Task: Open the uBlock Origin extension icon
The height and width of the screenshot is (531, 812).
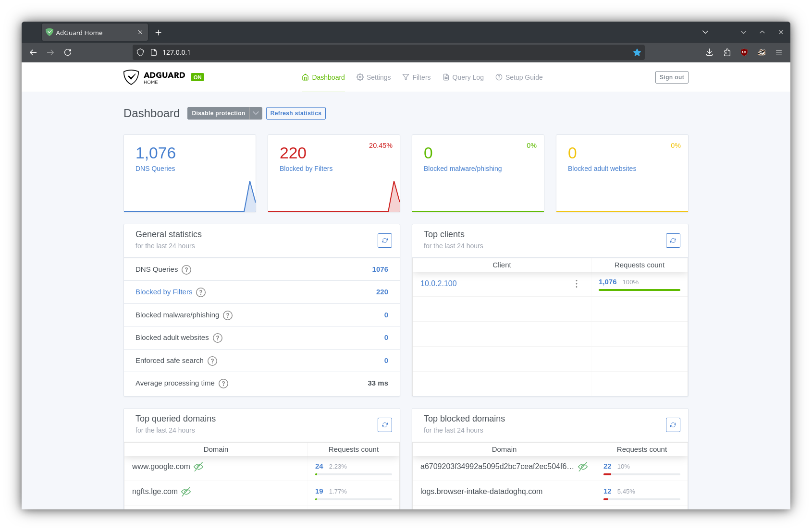Action: pyautogui.click(x=744, y=52)
